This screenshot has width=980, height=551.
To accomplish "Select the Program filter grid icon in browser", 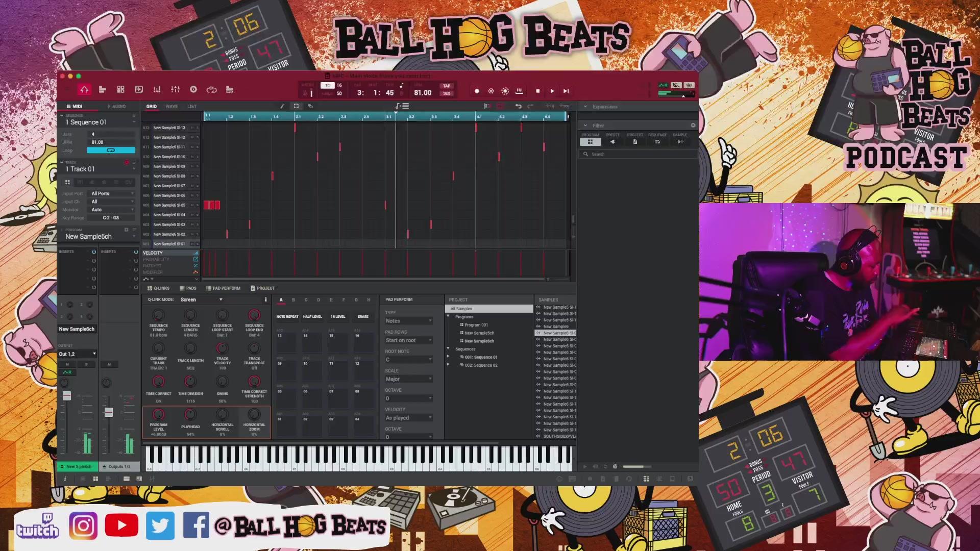I will coord(590,142).
